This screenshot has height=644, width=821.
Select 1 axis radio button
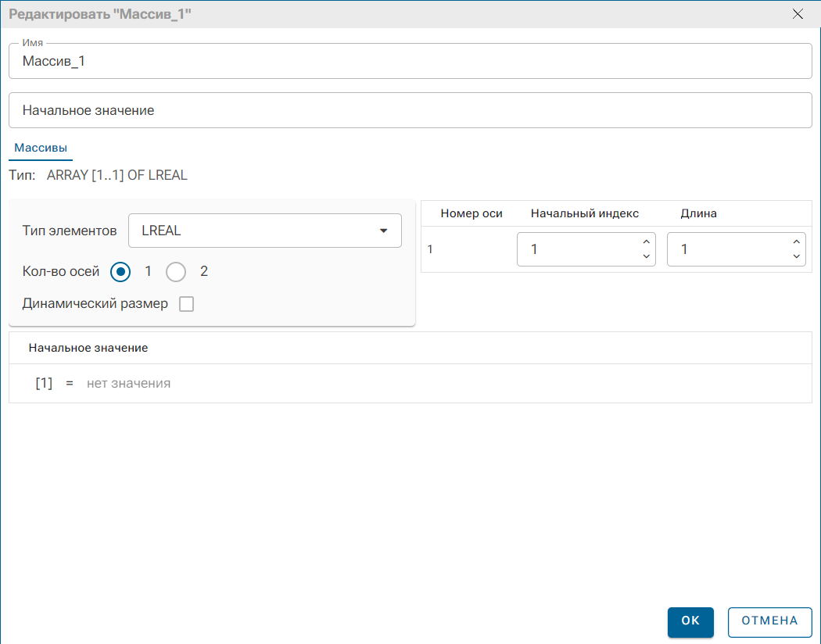(120, 271)
